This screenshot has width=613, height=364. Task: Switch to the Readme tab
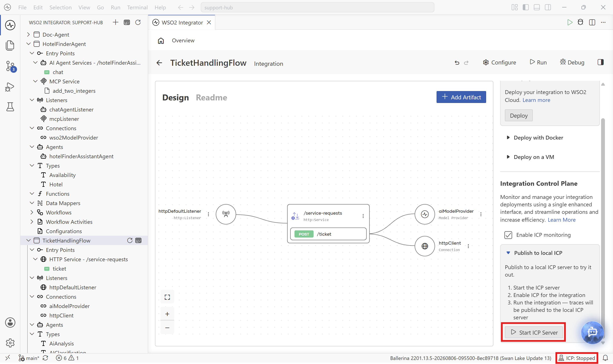[x=211, y=97]
